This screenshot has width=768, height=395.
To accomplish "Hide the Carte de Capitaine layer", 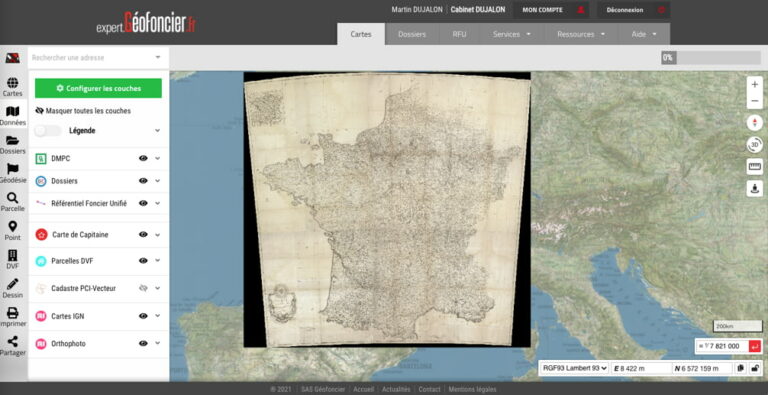I will coord(143,235).
